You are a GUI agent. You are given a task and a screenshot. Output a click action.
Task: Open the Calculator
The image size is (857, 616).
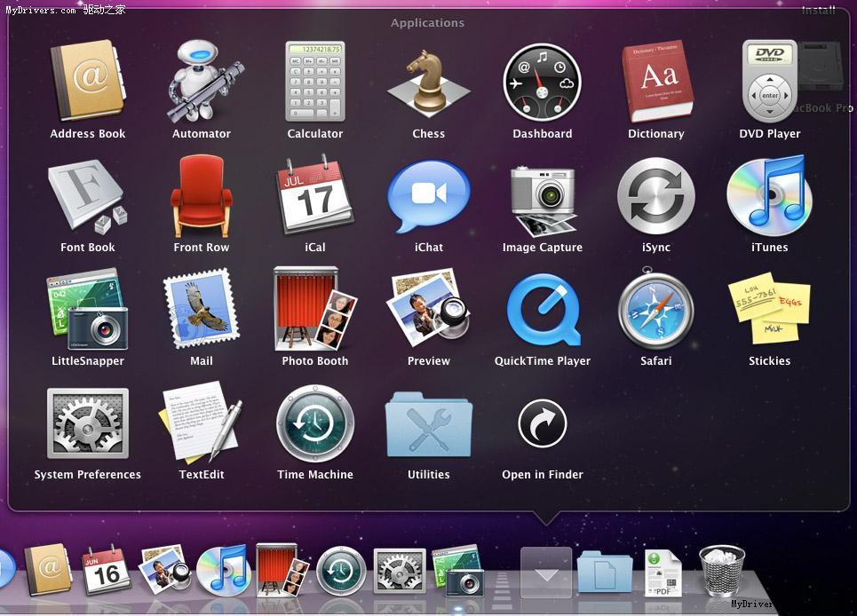click(315, 82)
